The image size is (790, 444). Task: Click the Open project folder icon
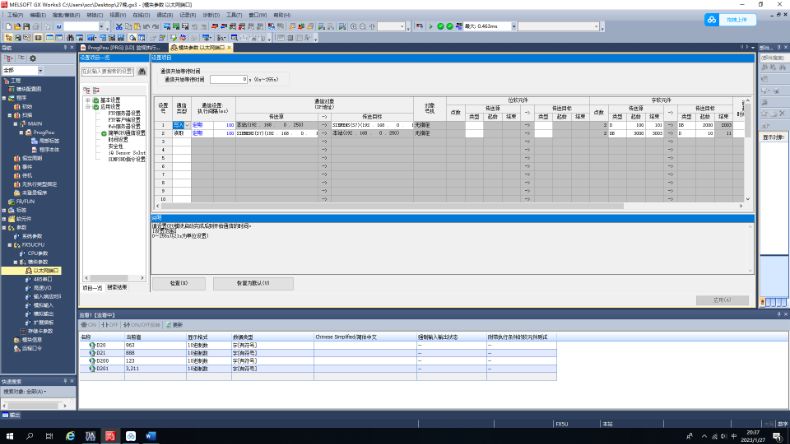pos(17,26)
